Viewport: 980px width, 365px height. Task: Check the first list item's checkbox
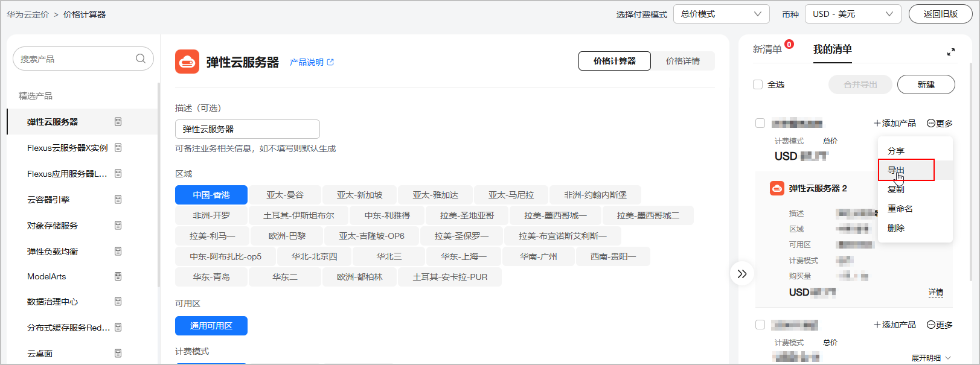(x=760, y=123)
